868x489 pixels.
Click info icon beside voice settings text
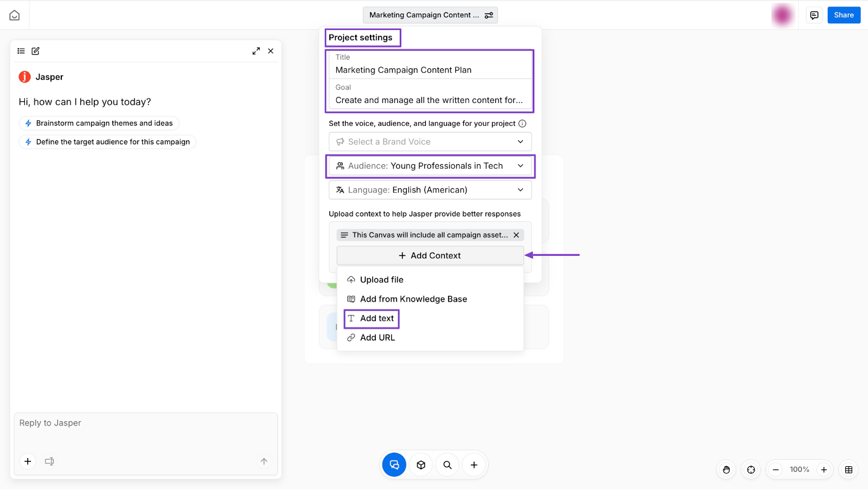pyautogui.click(x=522, y=124)
